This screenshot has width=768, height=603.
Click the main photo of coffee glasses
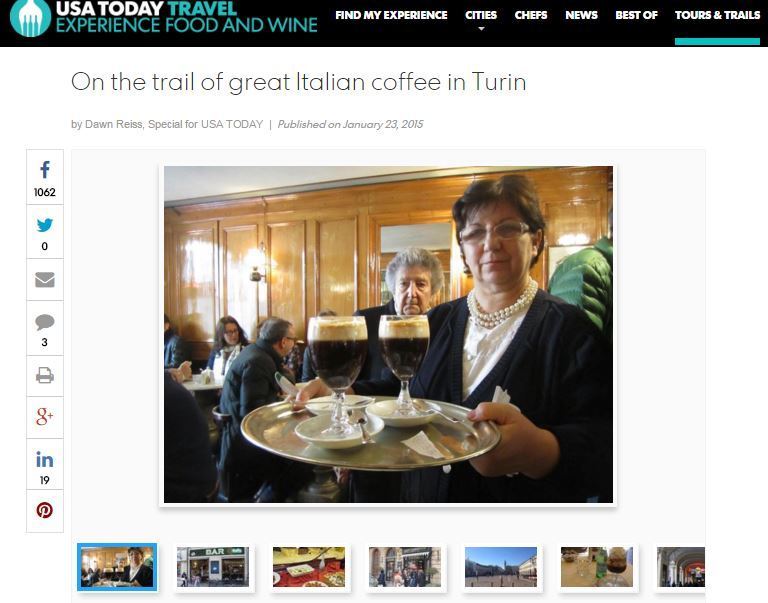(388, 334)
